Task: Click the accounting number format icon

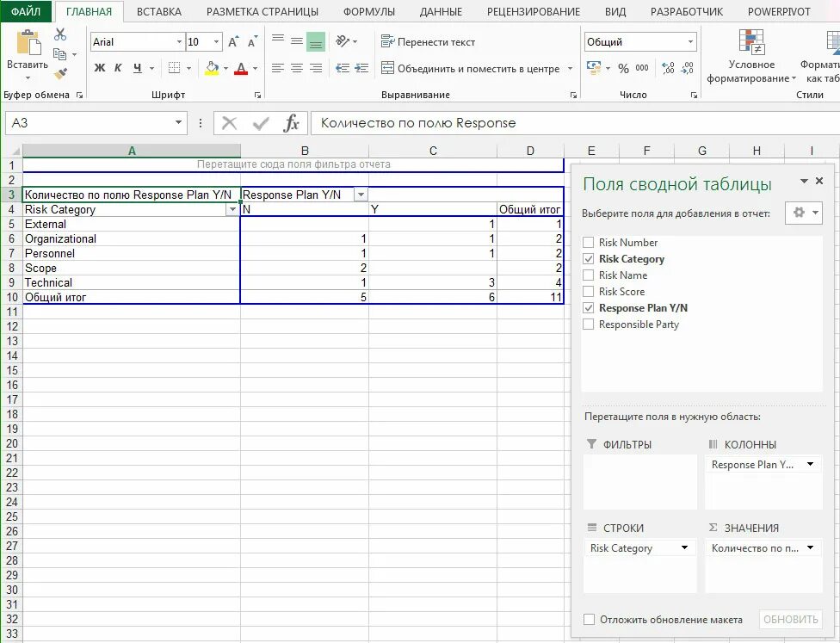Action: (594, 68)
